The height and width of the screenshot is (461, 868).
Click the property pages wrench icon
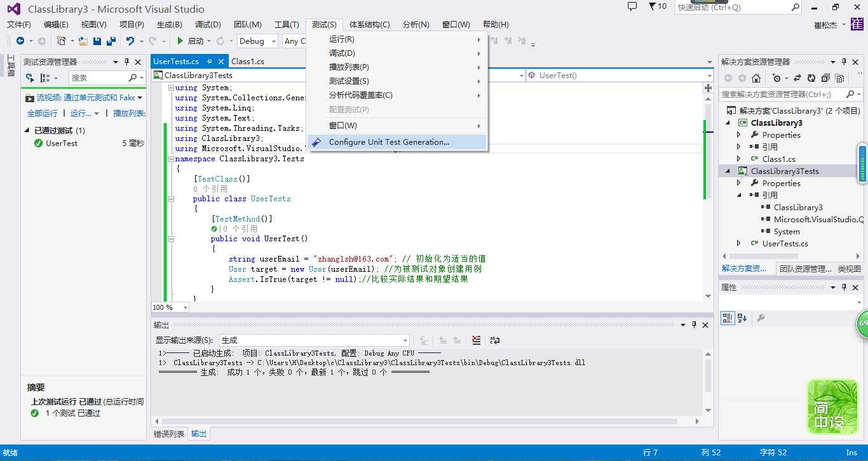click(x=761, y=318)
